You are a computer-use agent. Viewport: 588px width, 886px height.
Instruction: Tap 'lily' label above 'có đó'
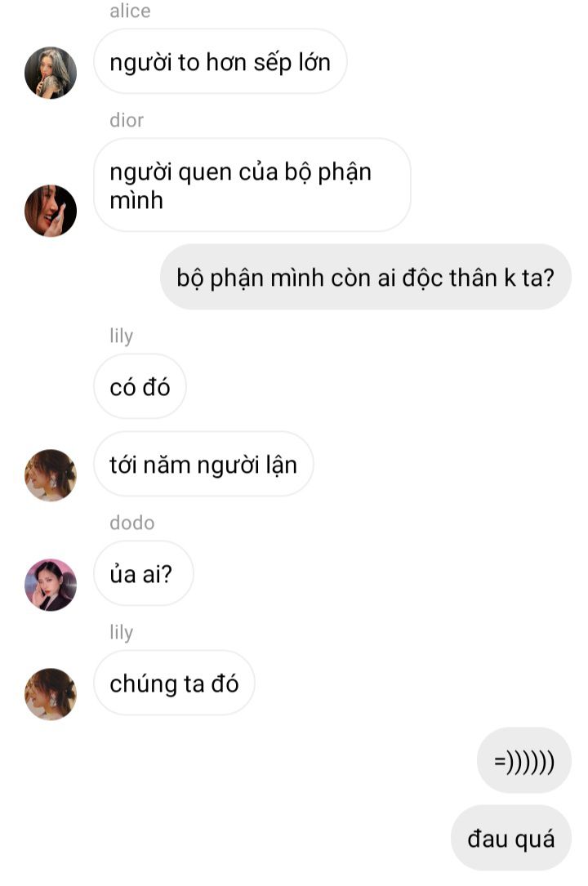pyautogui.click(x=122, y=335)
